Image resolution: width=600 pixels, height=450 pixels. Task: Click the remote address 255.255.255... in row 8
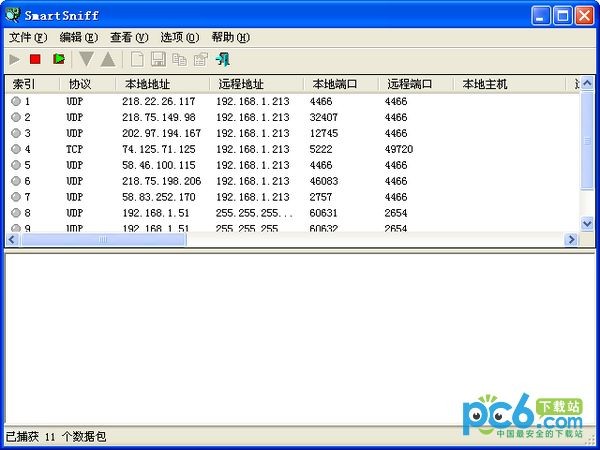[254, 213]
